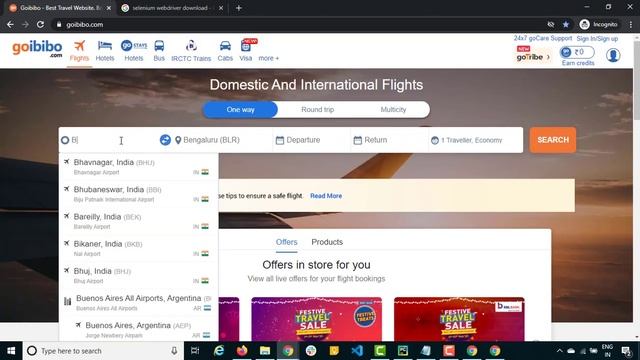
Task: Open Hotels with the bed icon
Action: tap(105, 51)
